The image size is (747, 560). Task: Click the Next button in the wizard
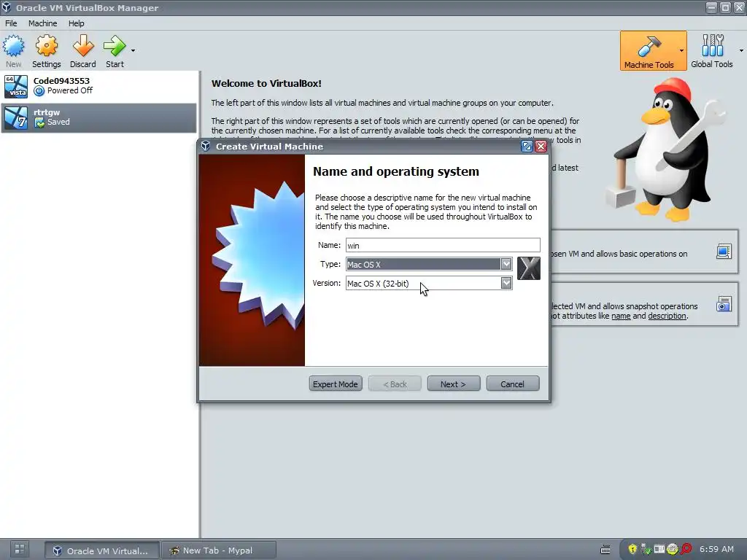[454, 384]
